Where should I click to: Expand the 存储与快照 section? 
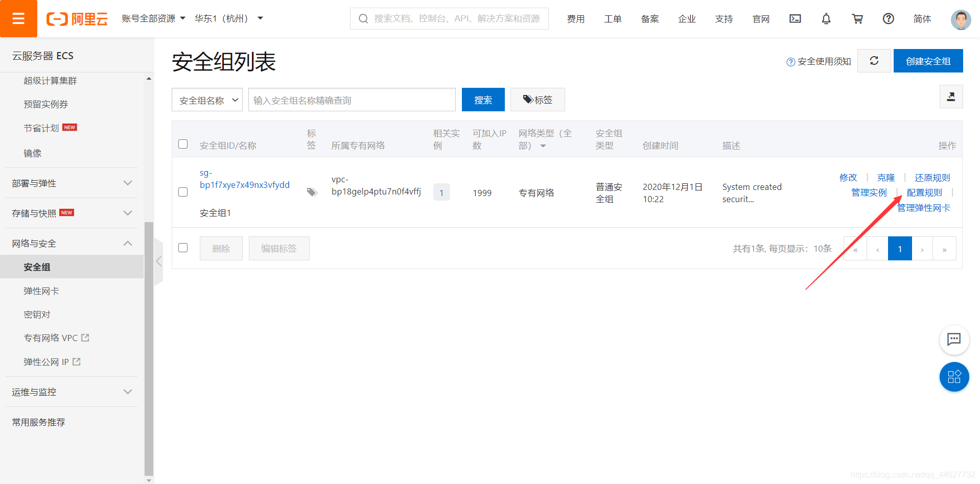point(72,213)
